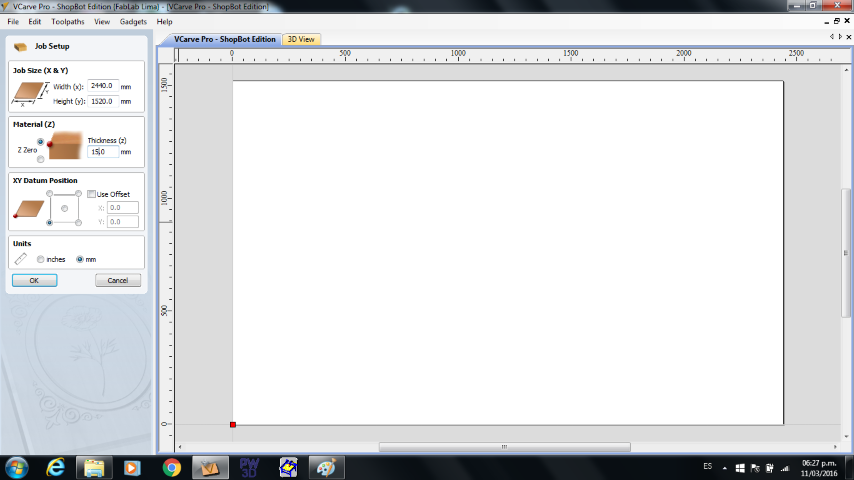Screen dimensions: 854x480
Task: Close the active view tab
Action: (849, 37)
